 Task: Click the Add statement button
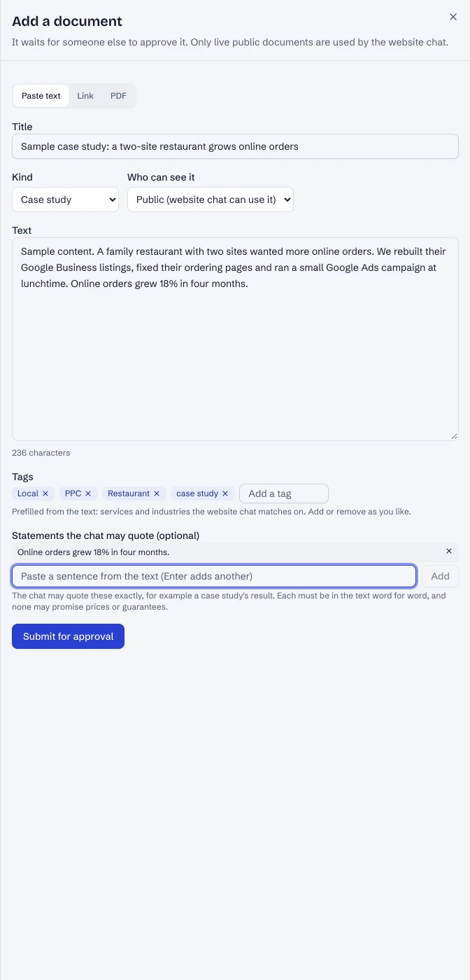pyautogui.click(x=440, y=576)
